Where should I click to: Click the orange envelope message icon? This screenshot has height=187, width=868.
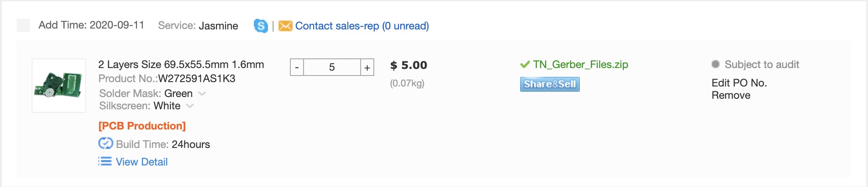tap(286, 26)
